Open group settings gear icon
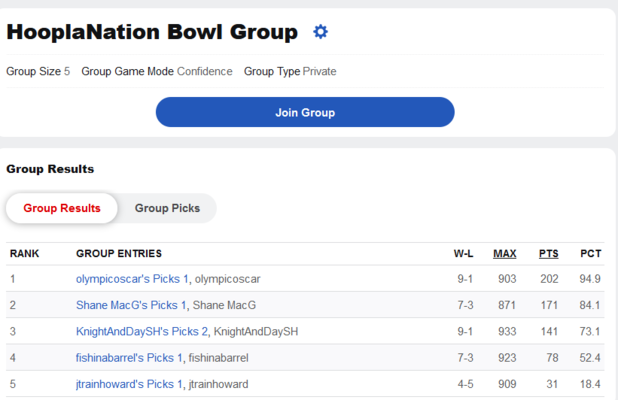The width and height of the screenshot is (618, 400). tap(320, 32)
